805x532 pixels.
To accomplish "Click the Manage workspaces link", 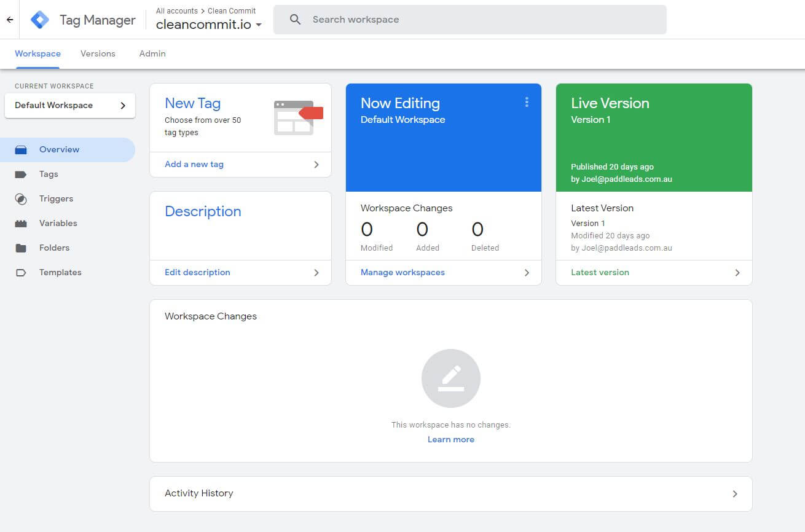I will coord(402,273).
